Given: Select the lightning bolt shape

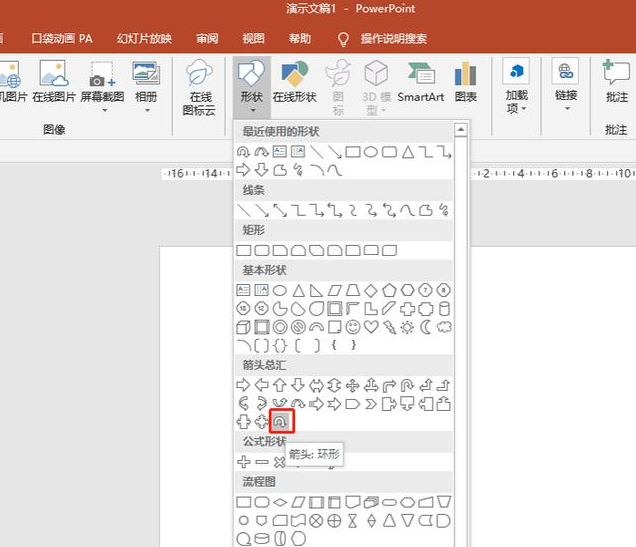Looking at the screenshot, I should point(389,327).
